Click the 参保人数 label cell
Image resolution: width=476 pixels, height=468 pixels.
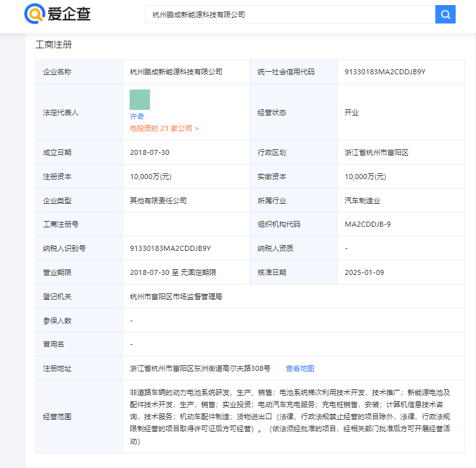[x=79, y=321]
